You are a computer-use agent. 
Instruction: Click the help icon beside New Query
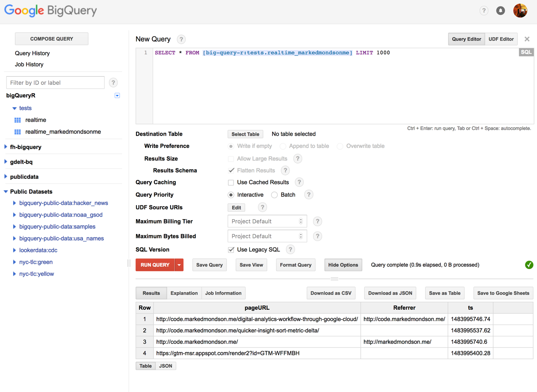pyautogui.click(x=181, y=39)
